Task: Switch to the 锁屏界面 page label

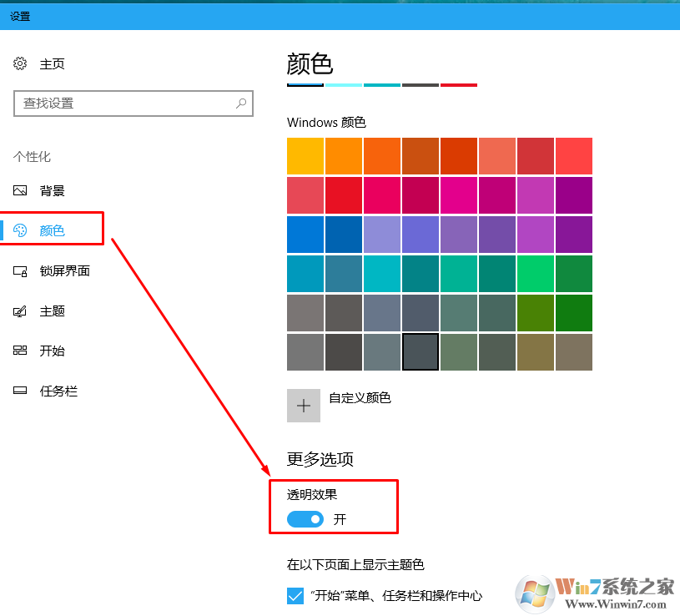Action: coord(65,271)
